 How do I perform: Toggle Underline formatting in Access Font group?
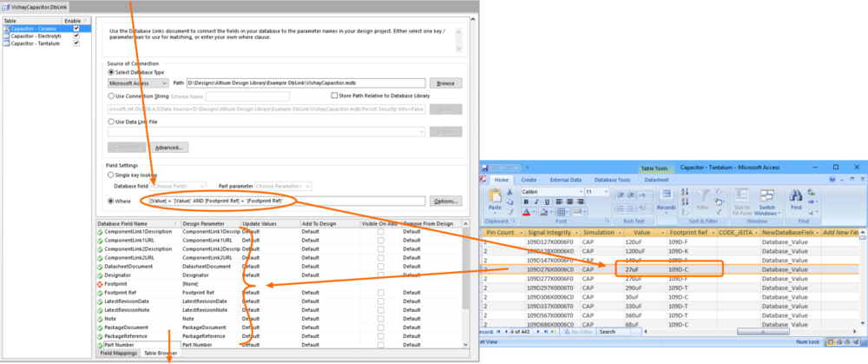coord(547,202)
